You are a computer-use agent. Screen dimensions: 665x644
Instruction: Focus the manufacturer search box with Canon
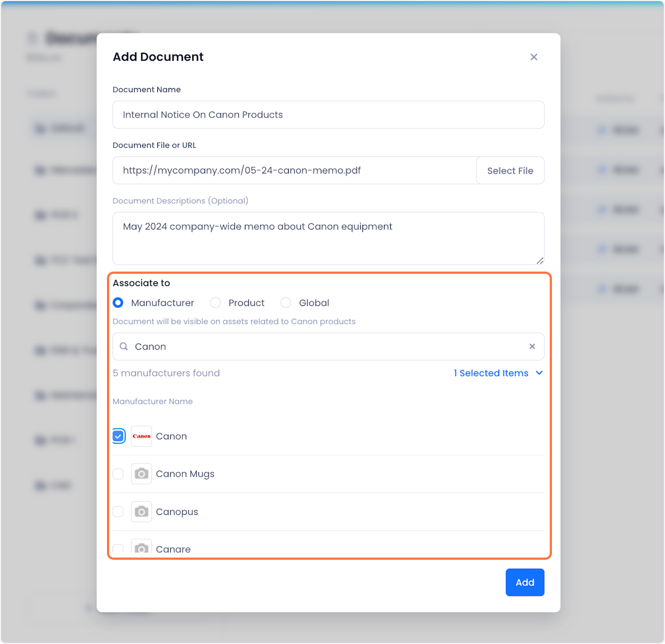pos(328,346)
